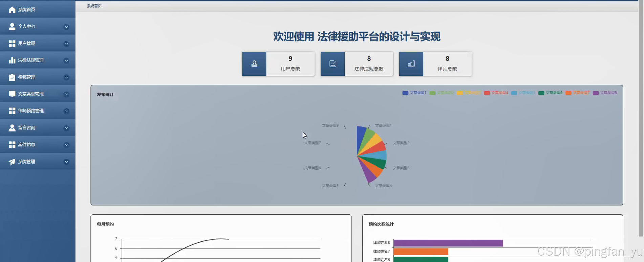
Task: Expand the 律师管理 chevron
Action: pyautogui.click(x=67, y=77)
